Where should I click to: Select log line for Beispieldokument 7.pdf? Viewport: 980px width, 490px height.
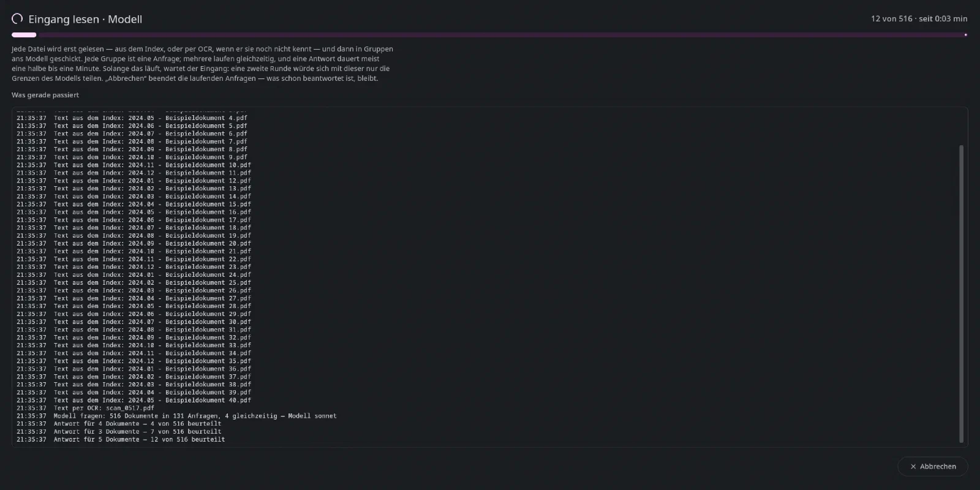point(132,141)
